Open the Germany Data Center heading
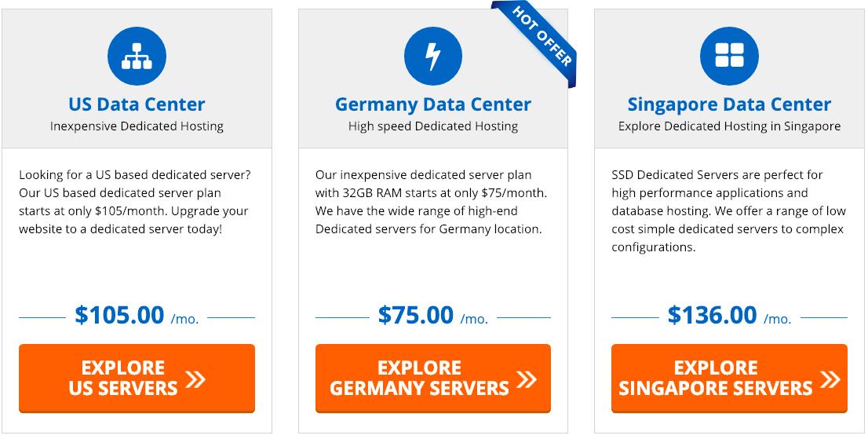Screen dimensions: 868x439 coord(433,104)
